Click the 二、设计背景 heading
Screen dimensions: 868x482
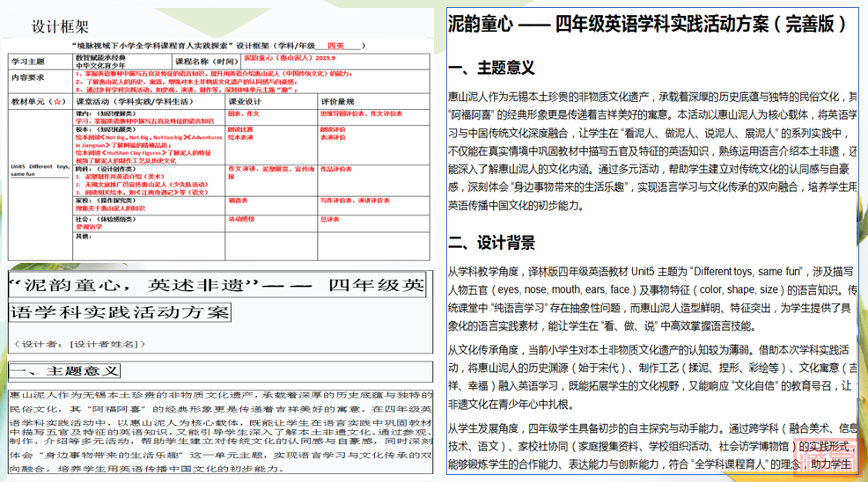pos(491,242)
